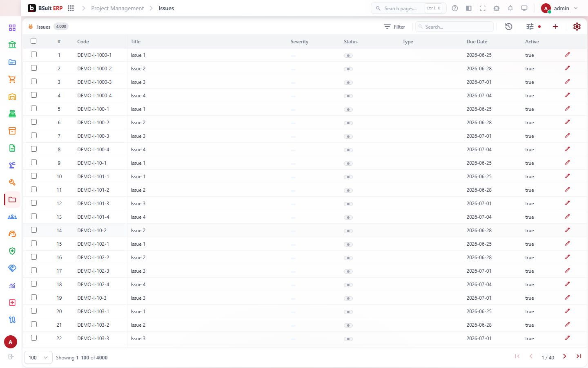Open the AI assistant robot icon
This screenshot has height=368, width=588.
497,8
